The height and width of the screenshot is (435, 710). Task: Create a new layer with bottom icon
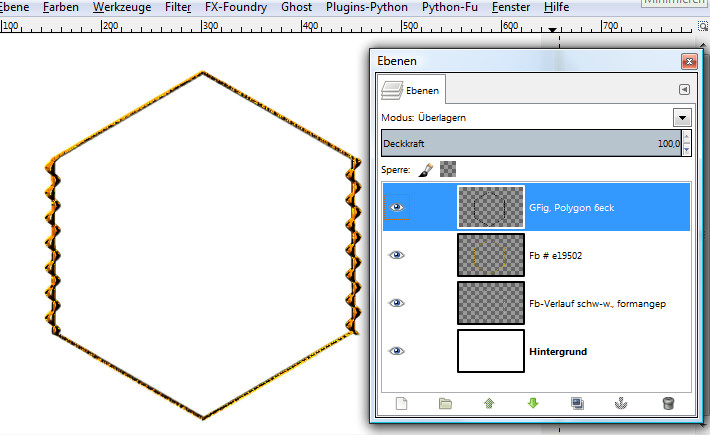[x=403, y=404]
